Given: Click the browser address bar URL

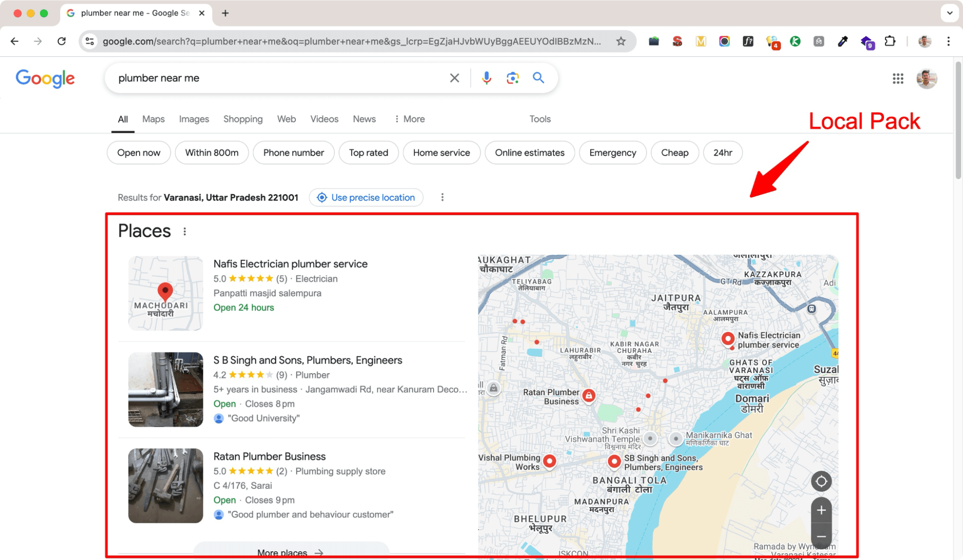Looking at the screenshot, I should point(352,41).
